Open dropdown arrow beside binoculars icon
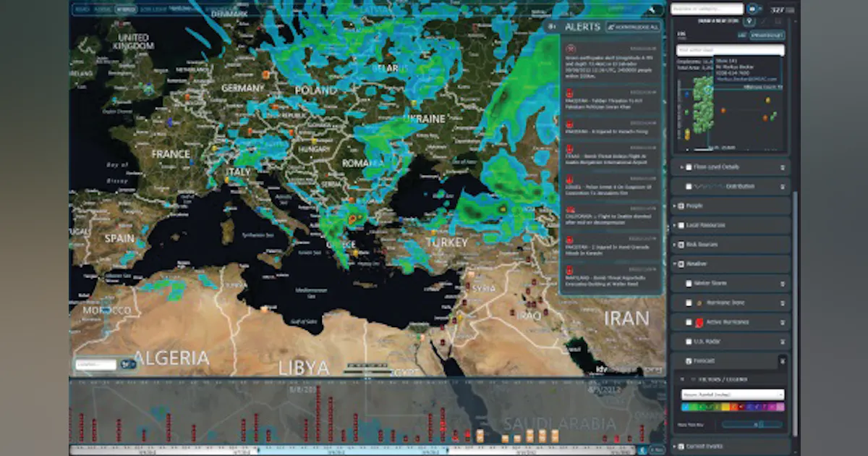This screenshot has height=456, width=868. 762,9
